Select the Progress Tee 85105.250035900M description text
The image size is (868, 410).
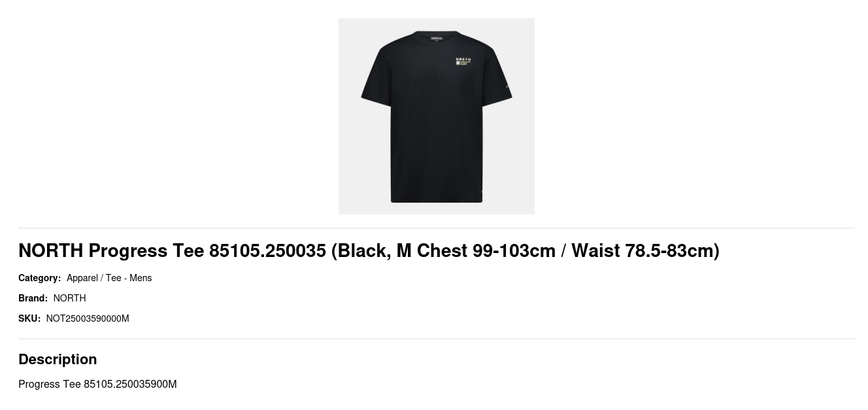coord(97,384)
